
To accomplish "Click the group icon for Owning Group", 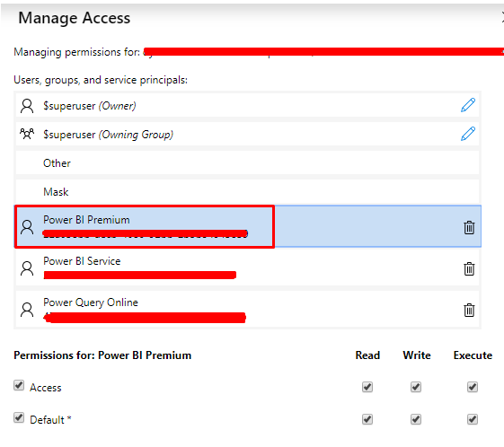I will point(27,134).
